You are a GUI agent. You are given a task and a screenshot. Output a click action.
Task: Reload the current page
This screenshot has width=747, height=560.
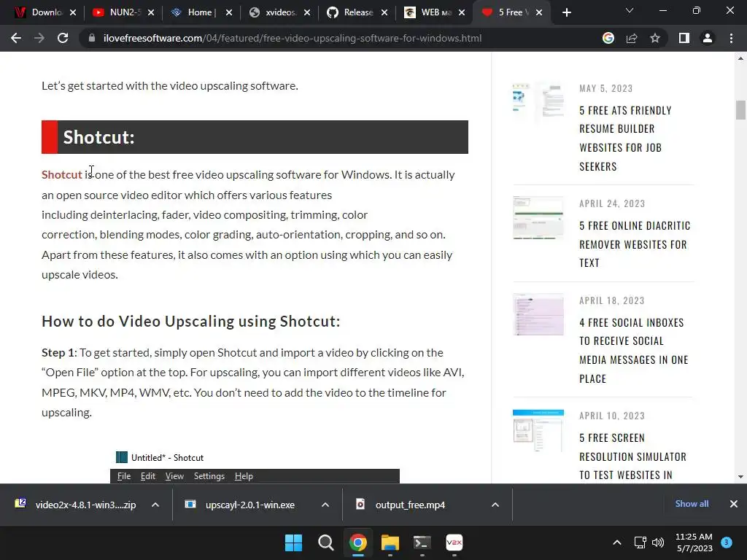[x=63, y=38]
